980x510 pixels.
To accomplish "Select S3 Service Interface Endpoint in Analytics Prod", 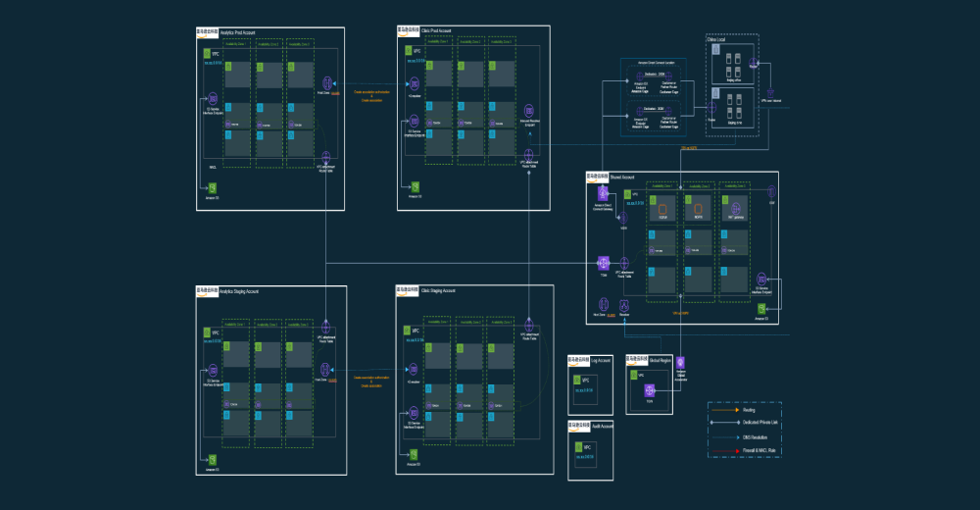I will click(x=213, y=98).
